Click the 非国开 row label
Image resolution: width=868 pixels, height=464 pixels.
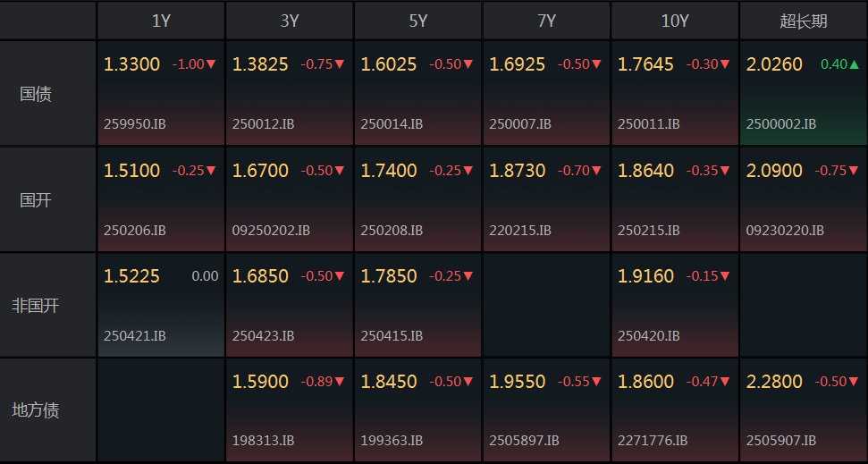36,305
